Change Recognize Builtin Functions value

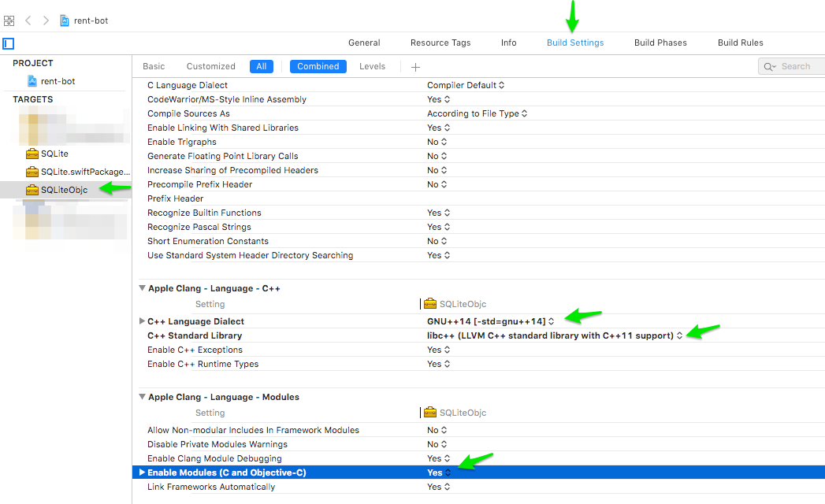click(438, 213)
